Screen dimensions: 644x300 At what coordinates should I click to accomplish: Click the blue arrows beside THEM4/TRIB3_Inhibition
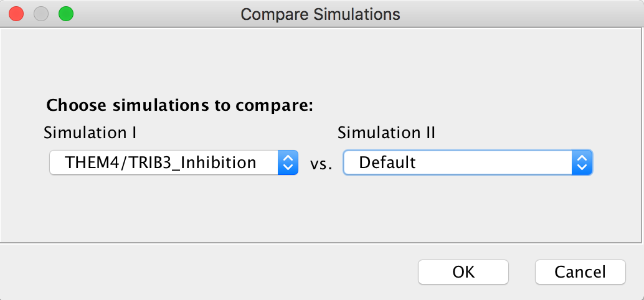[x=288, y=162]
